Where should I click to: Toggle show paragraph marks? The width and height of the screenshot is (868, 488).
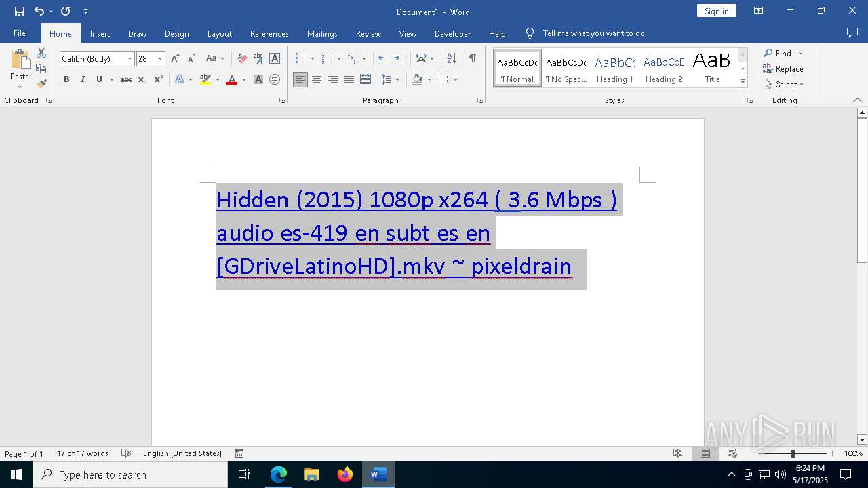tap(472, 59)
